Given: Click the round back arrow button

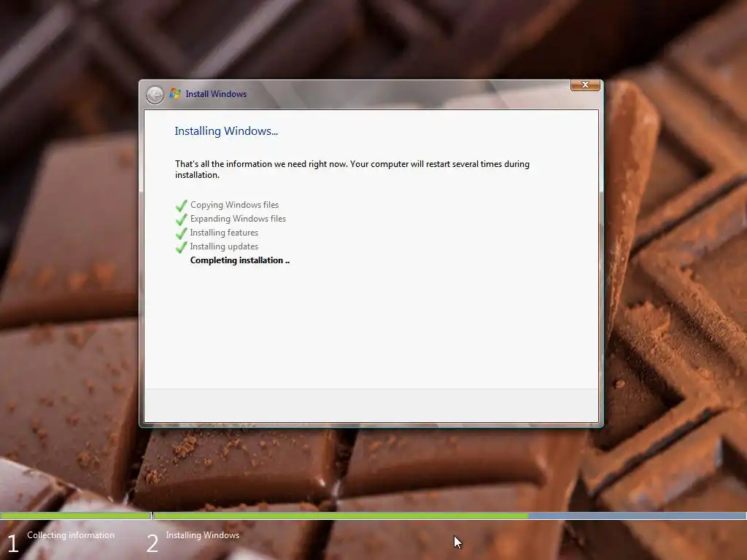Looking at the screenshot, I should coord(155,95).
